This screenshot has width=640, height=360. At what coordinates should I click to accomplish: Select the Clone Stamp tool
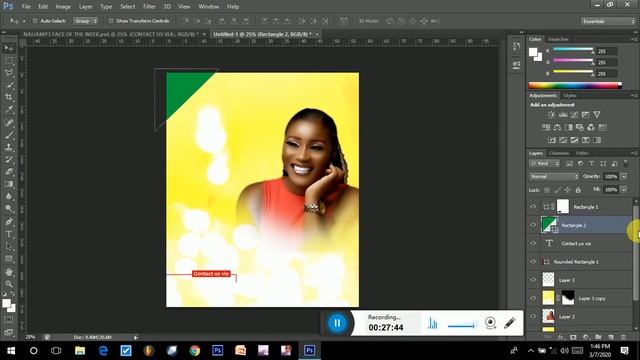click(9, 147)
